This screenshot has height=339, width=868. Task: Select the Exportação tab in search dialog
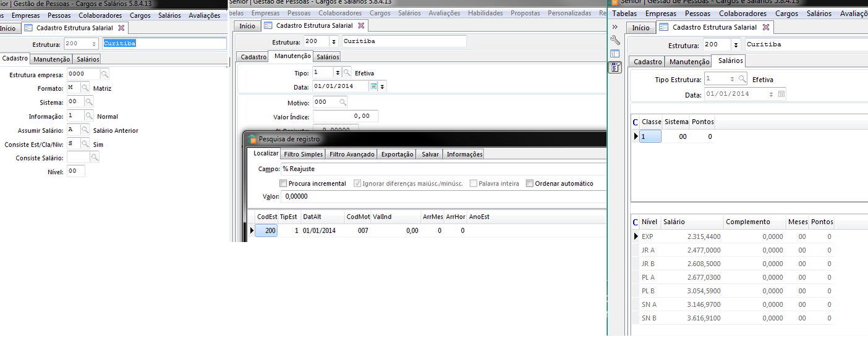pyautogui.click(x=397, y=154)
